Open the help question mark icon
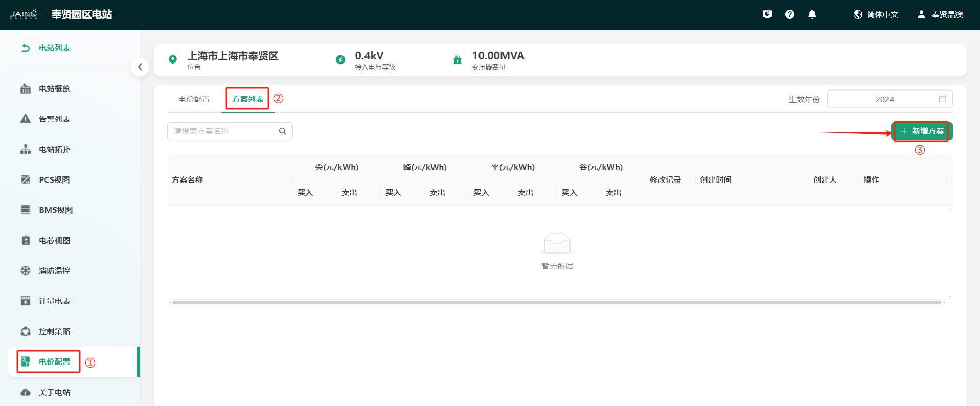Viewport: 980px width, 406px height. (x=789, y=14)
